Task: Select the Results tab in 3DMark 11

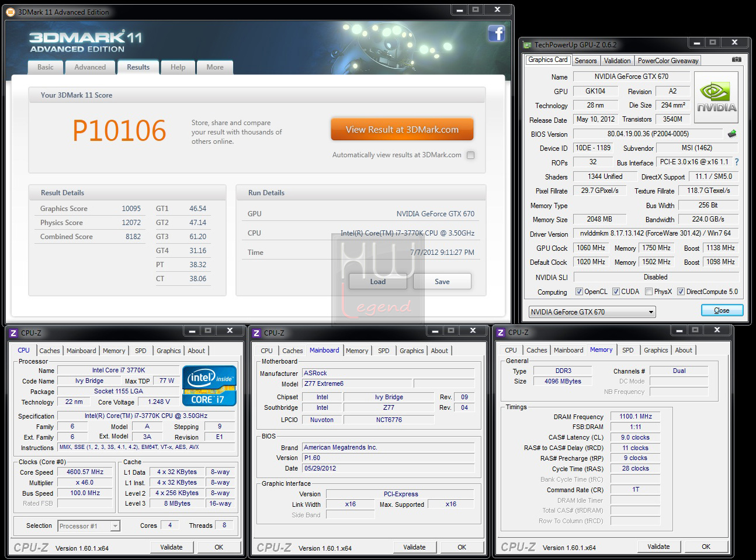Action: point(138,67)
